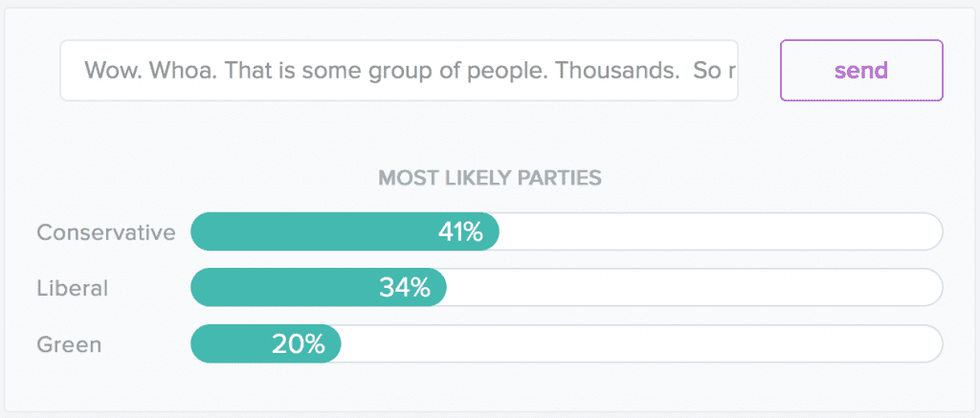The image size is (980, 418).
Task: Click the send button
Action: pyautogui.click(x=861, y=70)
